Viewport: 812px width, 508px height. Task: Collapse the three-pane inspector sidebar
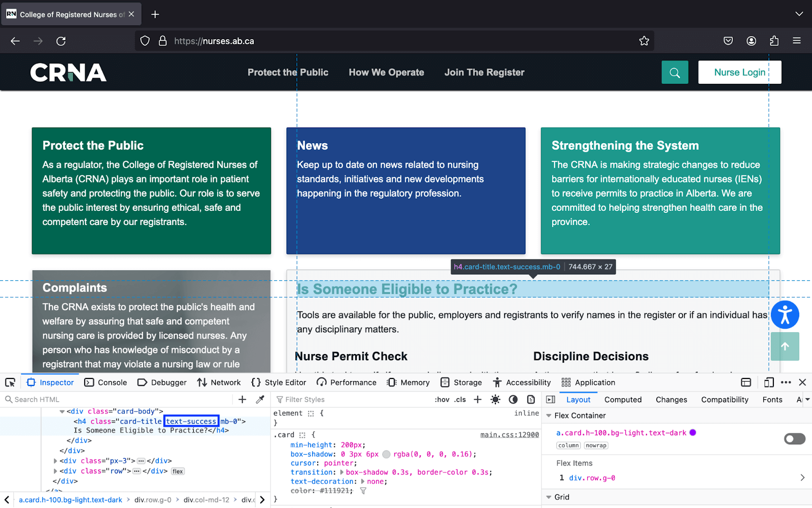tap(551, 400)
